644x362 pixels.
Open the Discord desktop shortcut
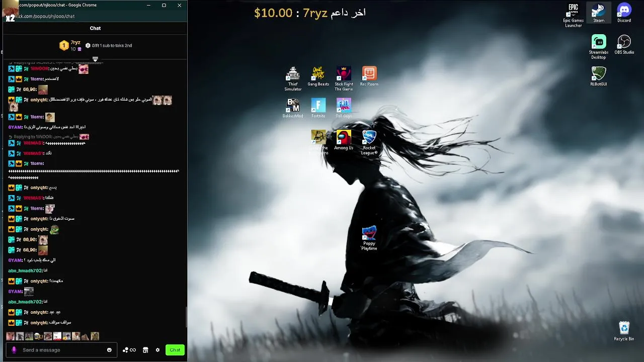click(624, 13)
